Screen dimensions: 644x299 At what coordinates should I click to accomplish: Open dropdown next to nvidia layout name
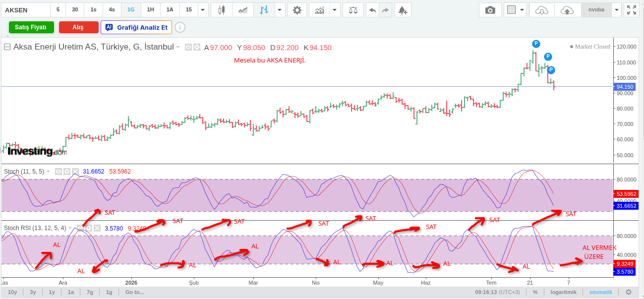[616, 10]
